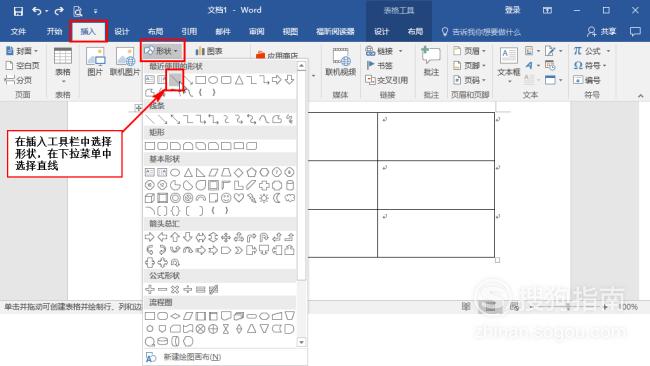Click the tell me search box
The height and width of the screenshot is (366, 650).
(x=481, y=32)
